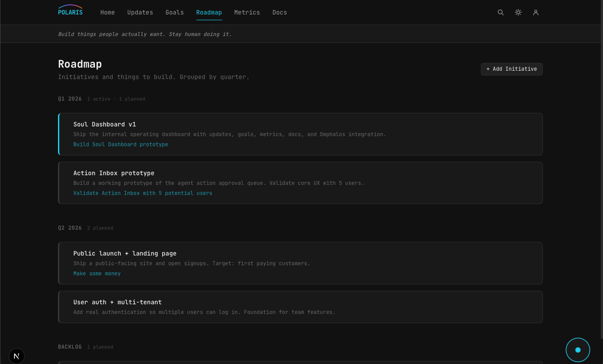Toggle light theme with sun icon
603x364 pixels.
(518, 12)
